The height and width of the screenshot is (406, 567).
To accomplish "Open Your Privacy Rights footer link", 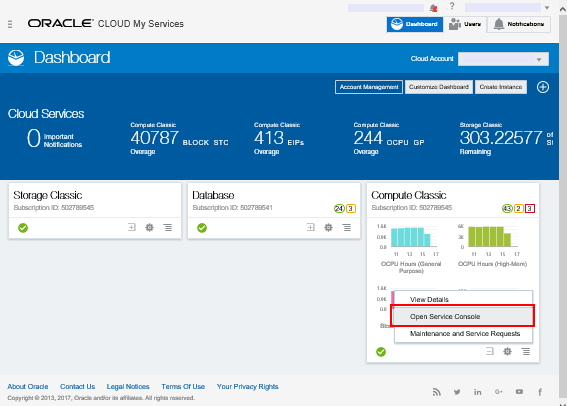I will pos(248,386).
